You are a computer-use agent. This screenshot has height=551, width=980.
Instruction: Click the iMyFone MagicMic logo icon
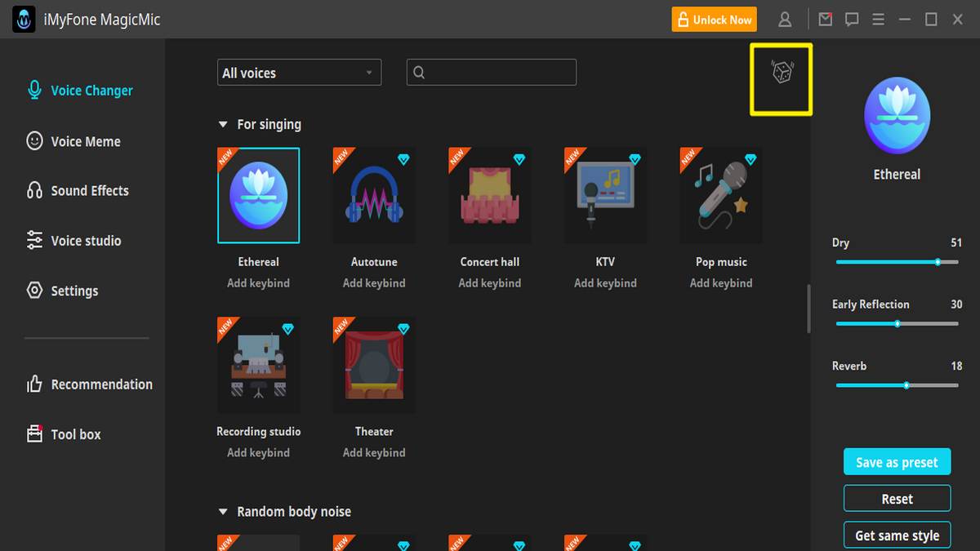[24, 20]
